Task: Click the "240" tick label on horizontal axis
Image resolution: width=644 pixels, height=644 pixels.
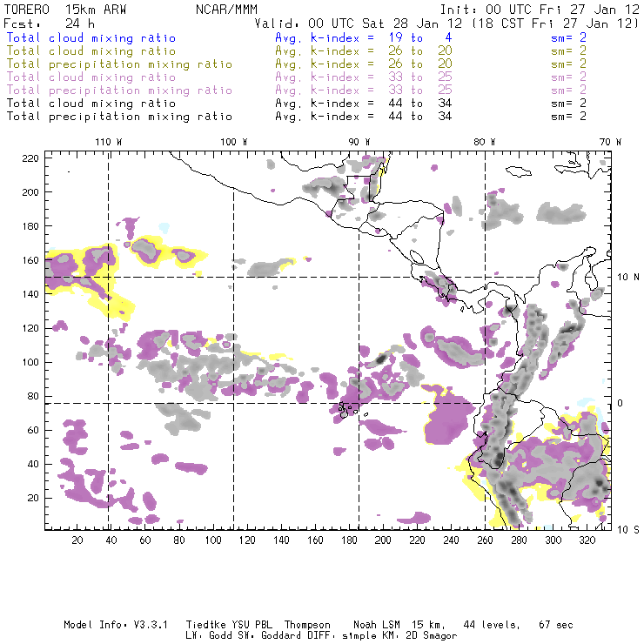Action: pyautogui.click(x=451, y=540)
